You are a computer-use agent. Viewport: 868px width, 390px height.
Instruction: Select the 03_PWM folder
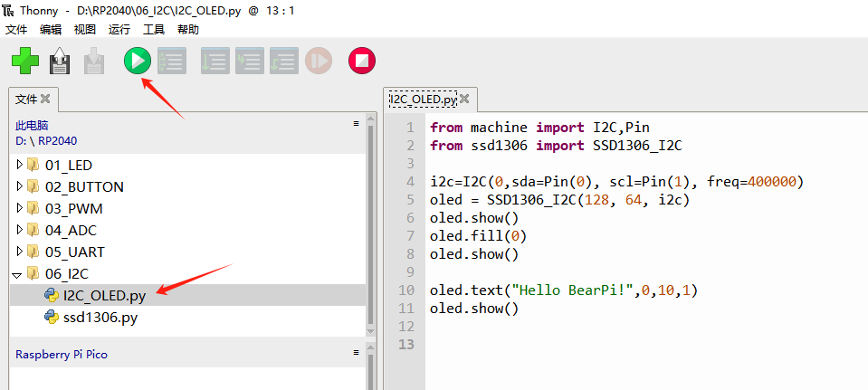point(73,208)
